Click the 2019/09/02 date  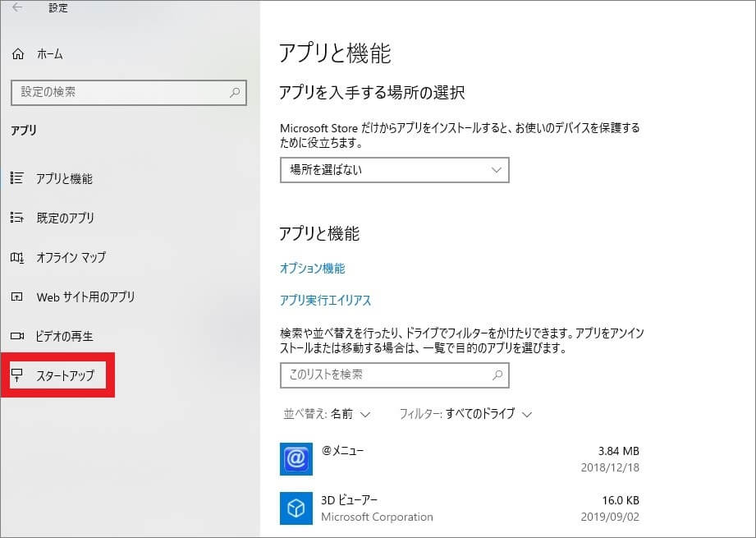[610, 517]
